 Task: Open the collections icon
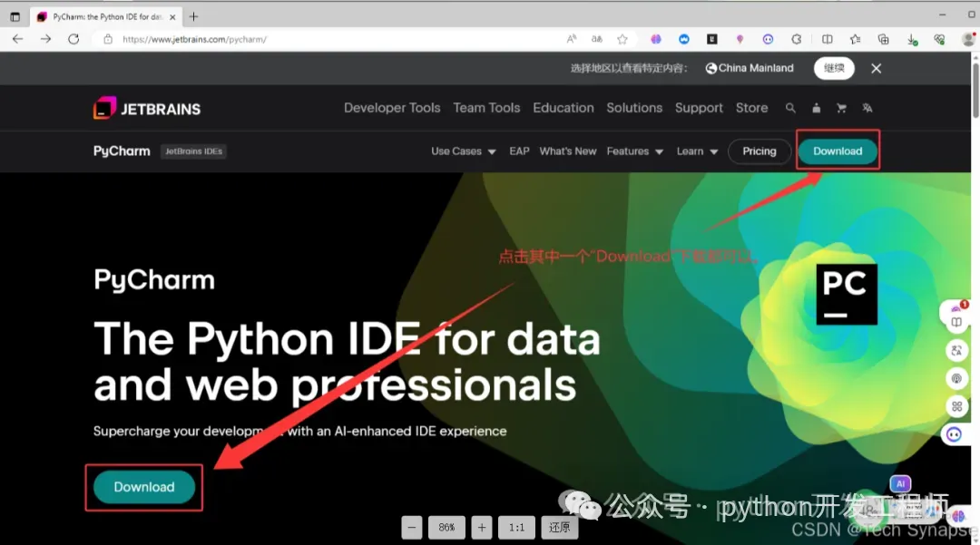[883, 39]
